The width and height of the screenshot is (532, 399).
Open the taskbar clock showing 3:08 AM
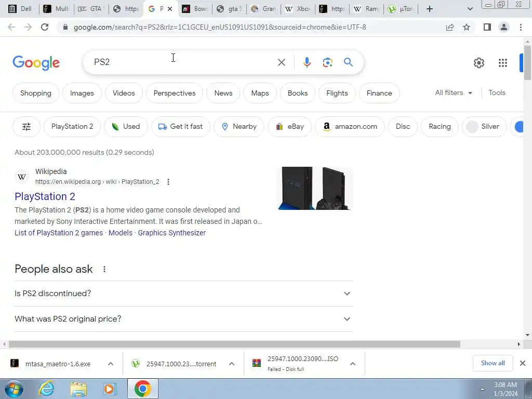pos(505,389)
